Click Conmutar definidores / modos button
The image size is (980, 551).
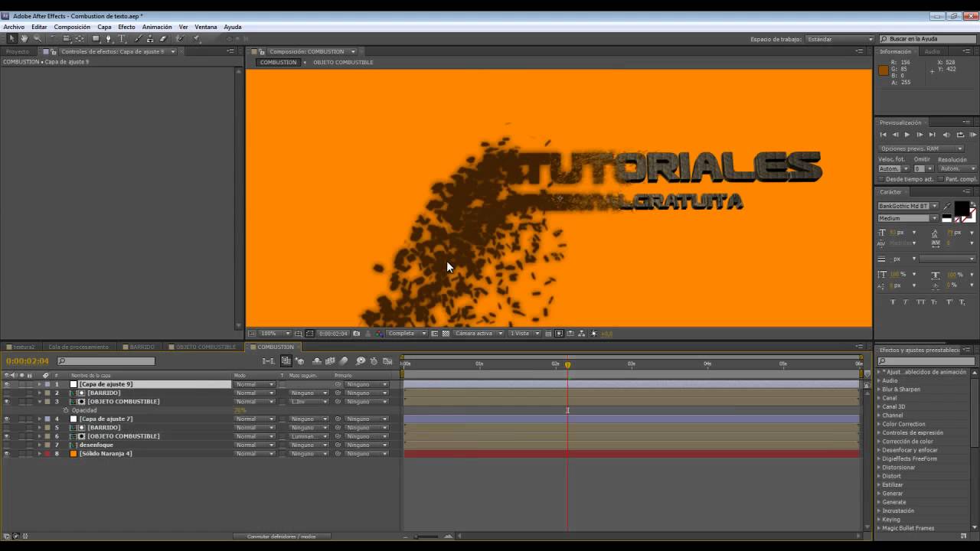click(x=281, y=536)
